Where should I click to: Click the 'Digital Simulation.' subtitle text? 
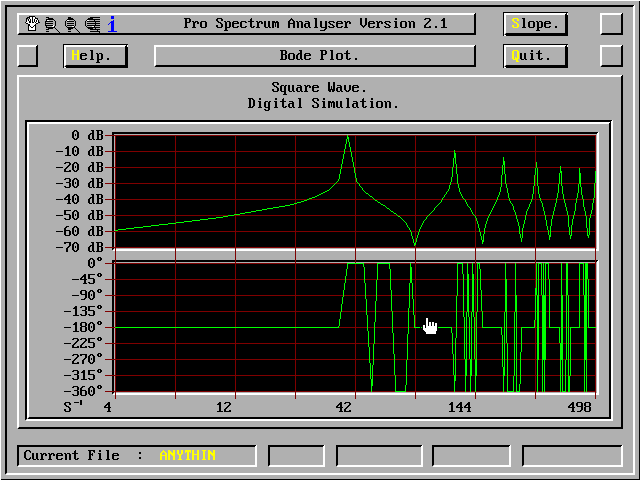pyautogui.click(x=323, y=103)
